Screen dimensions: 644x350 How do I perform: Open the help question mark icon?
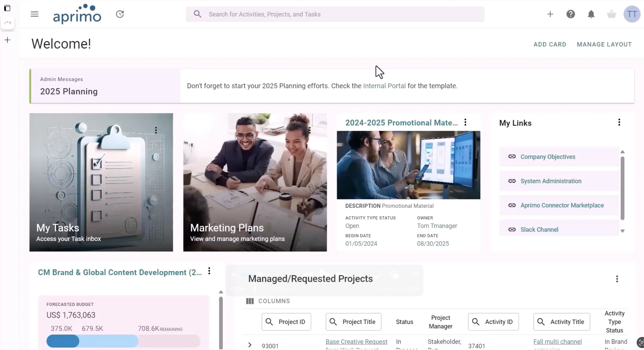tap(571, 14)
